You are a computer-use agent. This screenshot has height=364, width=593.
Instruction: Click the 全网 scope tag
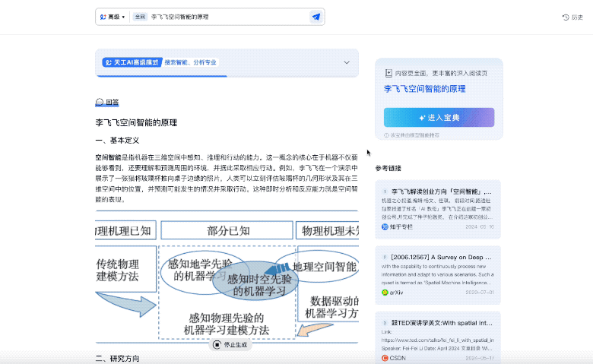click(x=140, y=17)
